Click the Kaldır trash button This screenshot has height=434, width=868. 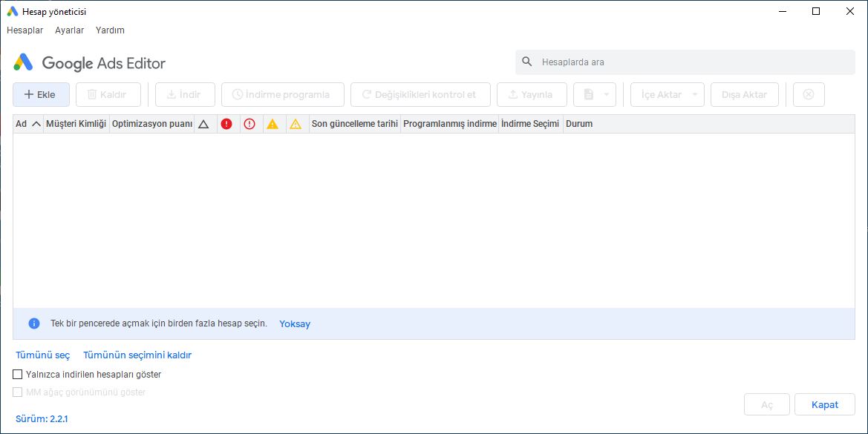[x=108, y=94]
